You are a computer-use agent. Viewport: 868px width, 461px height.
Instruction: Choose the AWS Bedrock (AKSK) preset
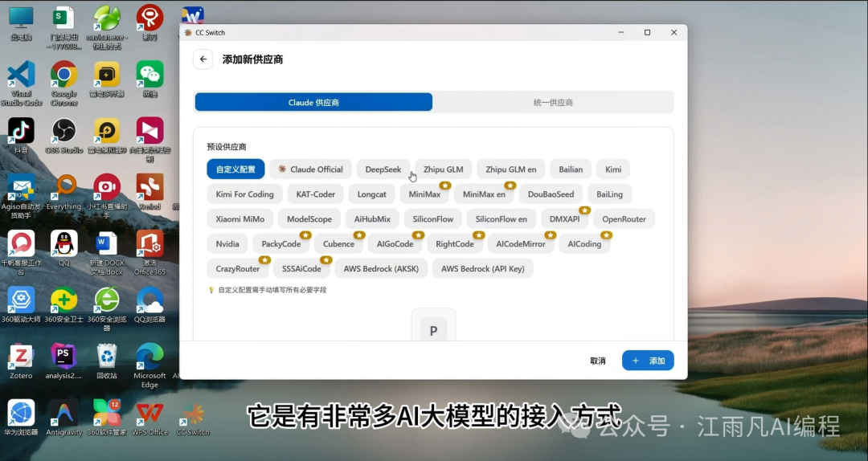tap(382, 269)
